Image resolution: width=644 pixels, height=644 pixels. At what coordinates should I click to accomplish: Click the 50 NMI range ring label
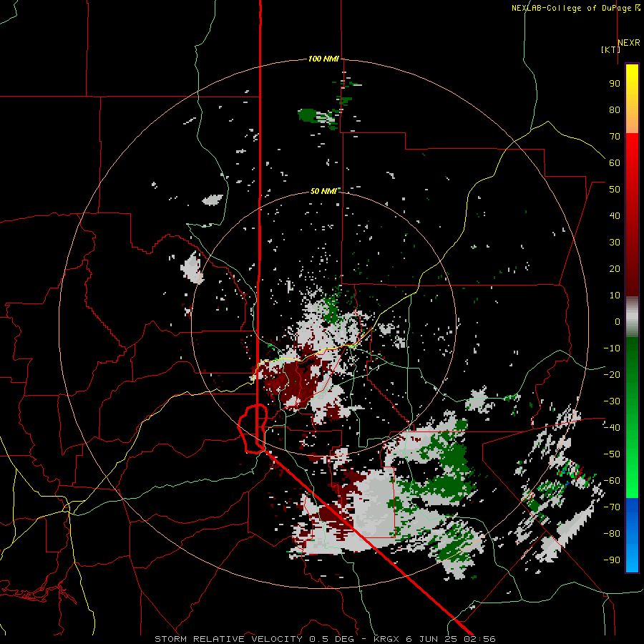pyautogui.click(x=323, y=191)
